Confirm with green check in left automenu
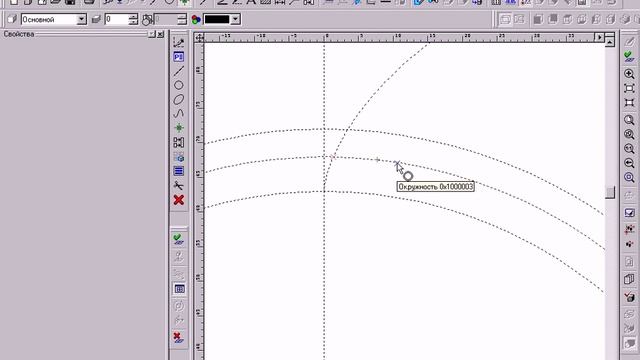Image resolution: width=640 pixels, height=360 pixels. point(178,239)
